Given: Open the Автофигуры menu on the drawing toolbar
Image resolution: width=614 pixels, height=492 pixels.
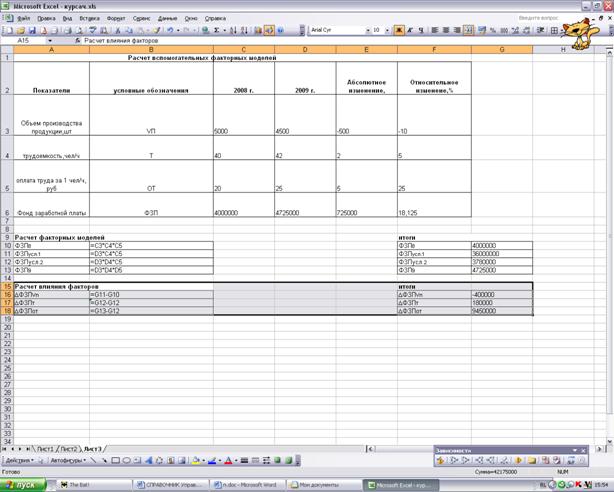Looking at the screenshot, I should (68, 460).
